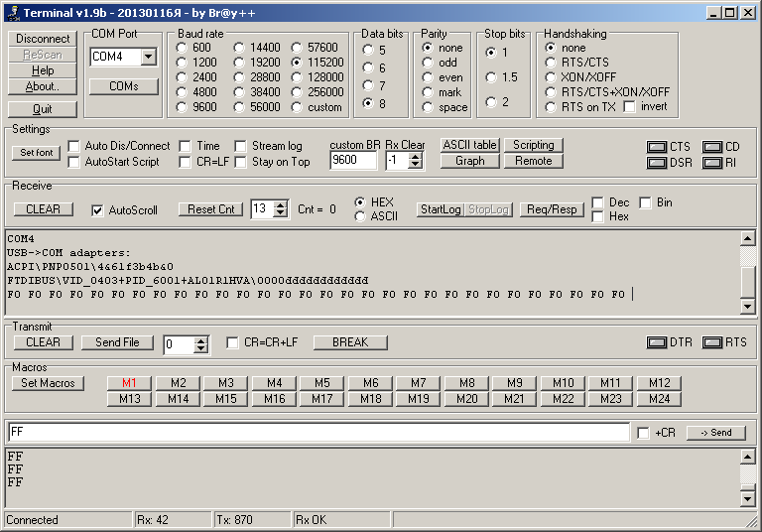Screen dimensions: 762x532
Task: Enable the AutoScroll checkbox
Action: 97,210
